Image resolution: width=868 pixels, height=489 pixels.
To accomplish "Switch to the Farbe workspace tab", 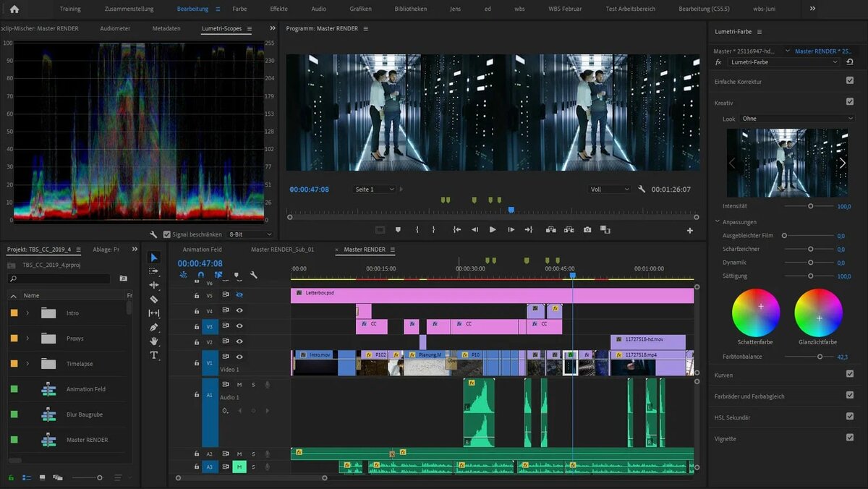I will 239,9.
